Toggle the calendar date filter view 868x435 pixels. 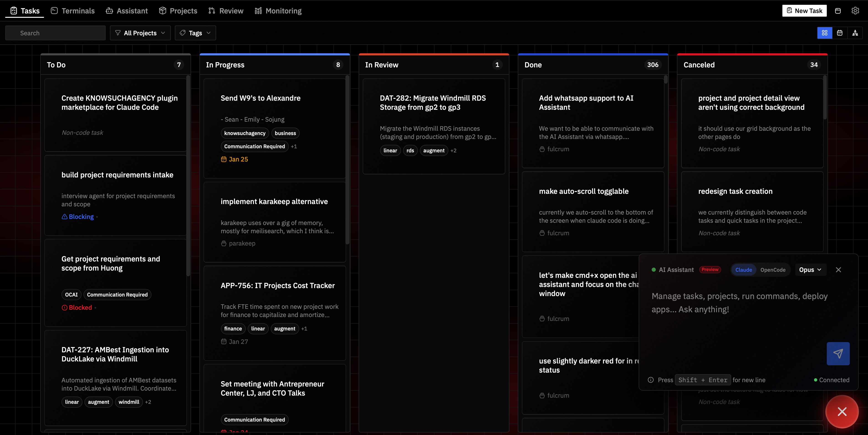tap(840, 33)
